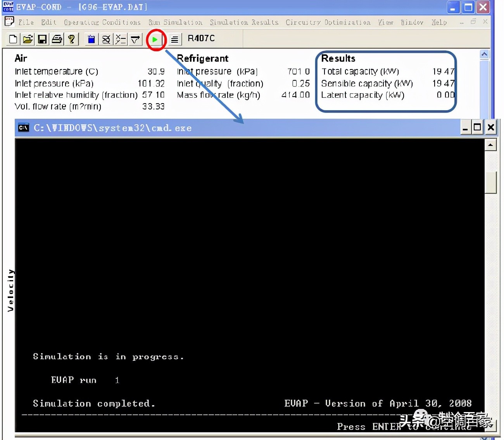Click the funnel arrow toolbar icon
The width and height of the screenshot is (504, 440).
click(135, 39)
